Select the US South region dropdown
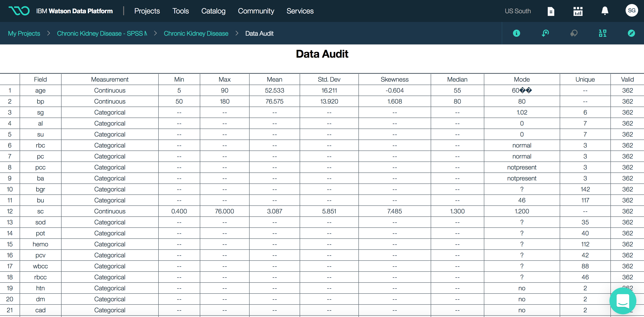The height and width of the screenshot is (317, 644). 517,11
